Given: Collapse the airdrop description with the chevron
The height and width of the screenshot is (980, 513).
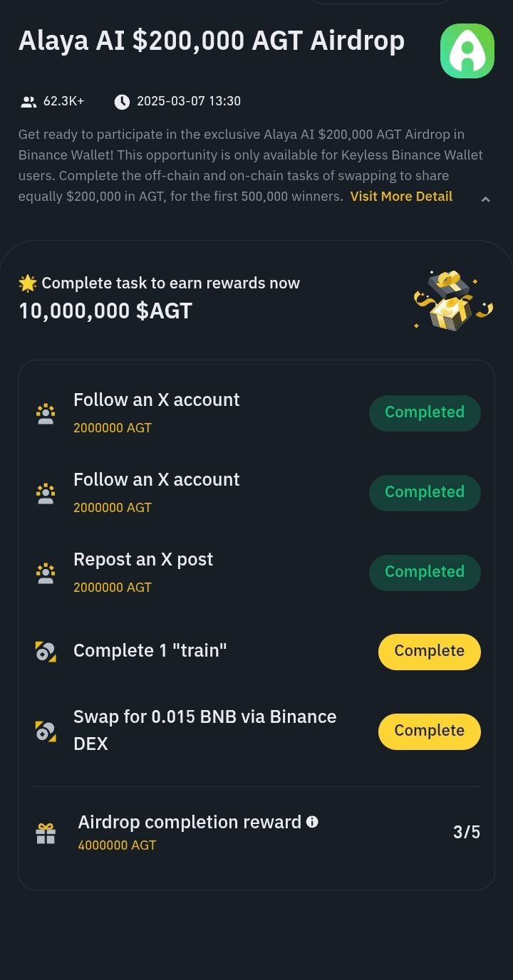Looking at the screenshot, I should [485, 199].
